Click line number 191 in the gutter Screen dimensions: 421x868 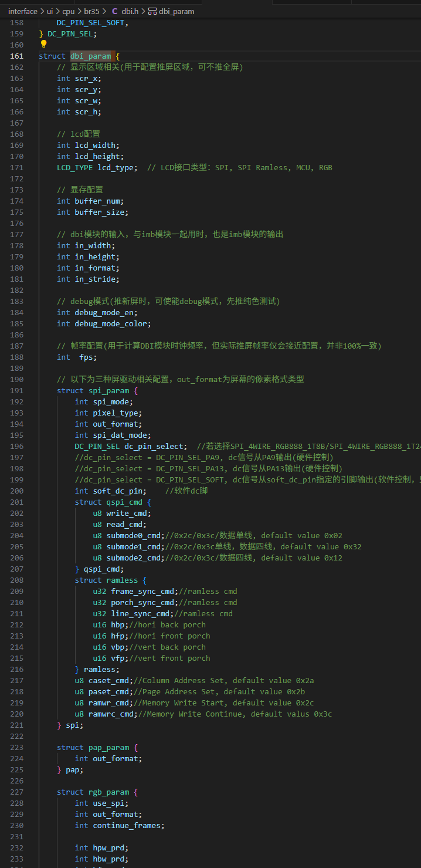pos(17,391)
